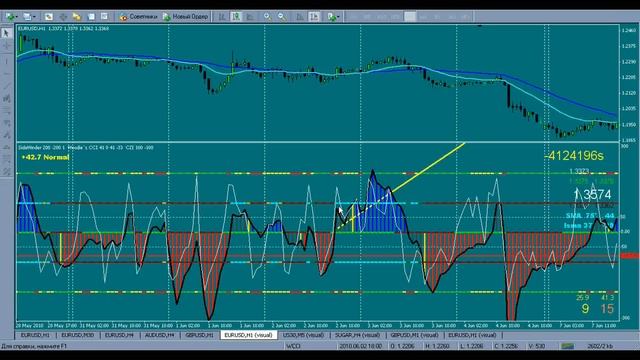The height and width of the screenshot is (360, 640).
Task: Switch to the SUGAR,H4 (visual) tab
Action: tap(357, 335)
